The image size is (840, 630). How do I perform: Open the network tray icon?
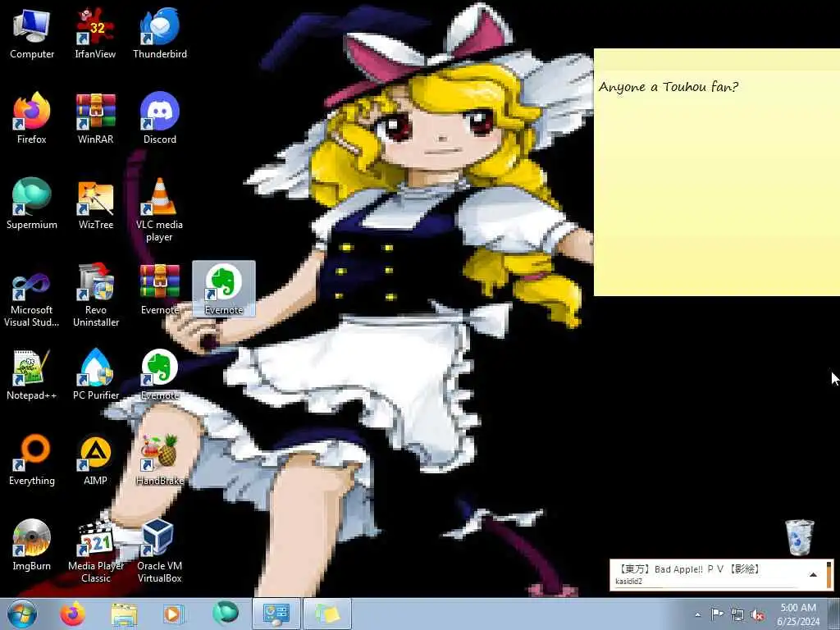(737, 614)
